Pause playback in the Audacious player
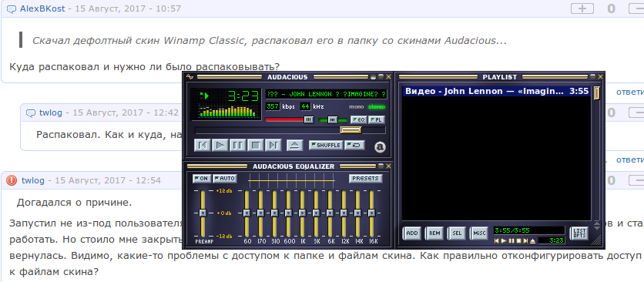The image size is (644, 282). [x=237, y=145]
